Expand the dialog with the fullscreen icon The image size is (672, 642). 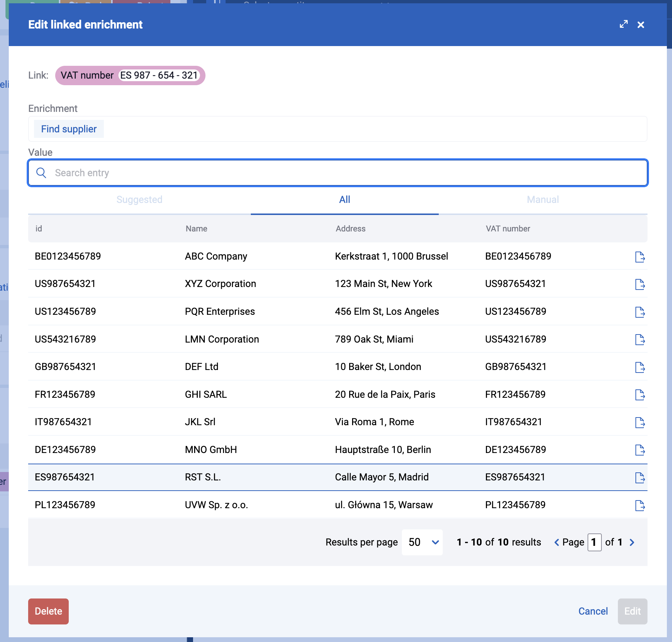pyautogui.click(x=624, y=24)
